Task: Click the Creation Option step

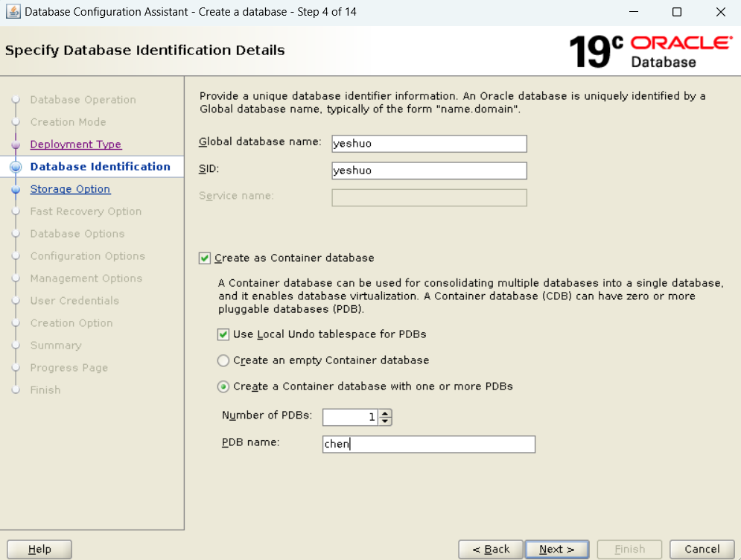Action: (71, 322)
